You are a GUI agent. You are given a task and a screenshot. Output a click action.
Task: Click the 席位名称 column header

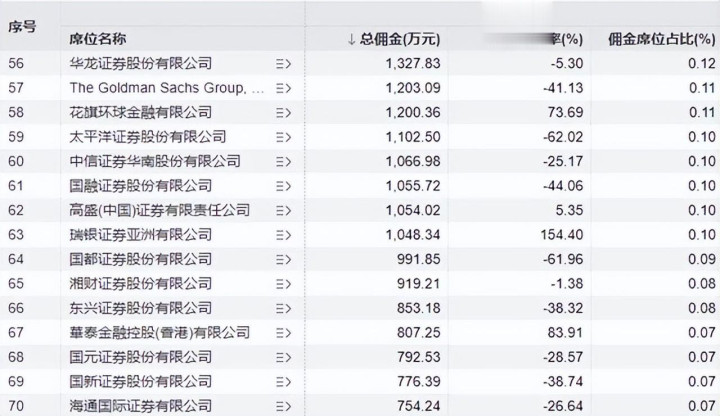click(97, 39)
